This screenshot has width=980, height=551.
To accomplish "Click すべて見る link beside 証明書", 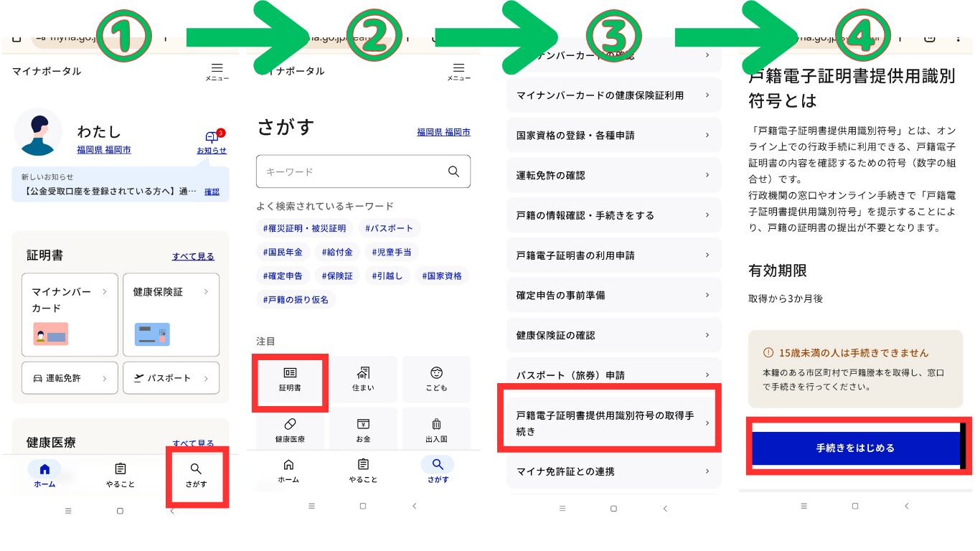I will pos(193,256).
